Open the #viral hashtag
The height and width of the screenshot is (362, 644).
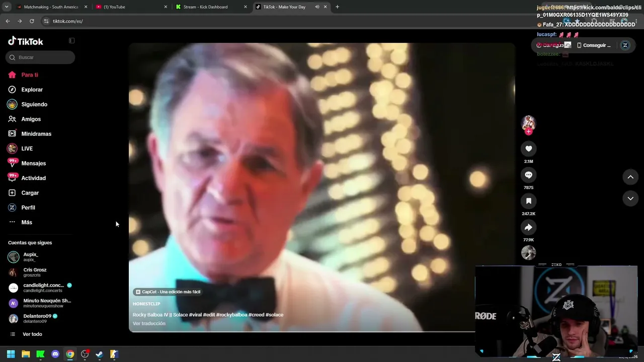195,315
